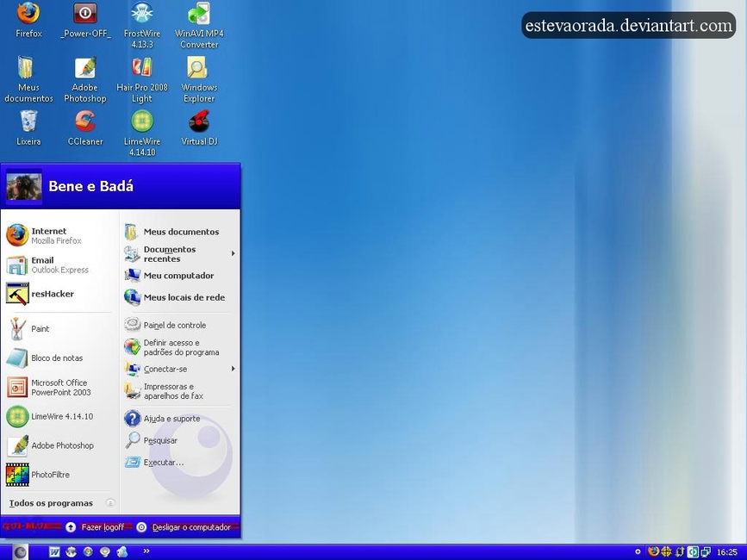
Task: Click the green-and-white tray icon
Action: (692, 552)
